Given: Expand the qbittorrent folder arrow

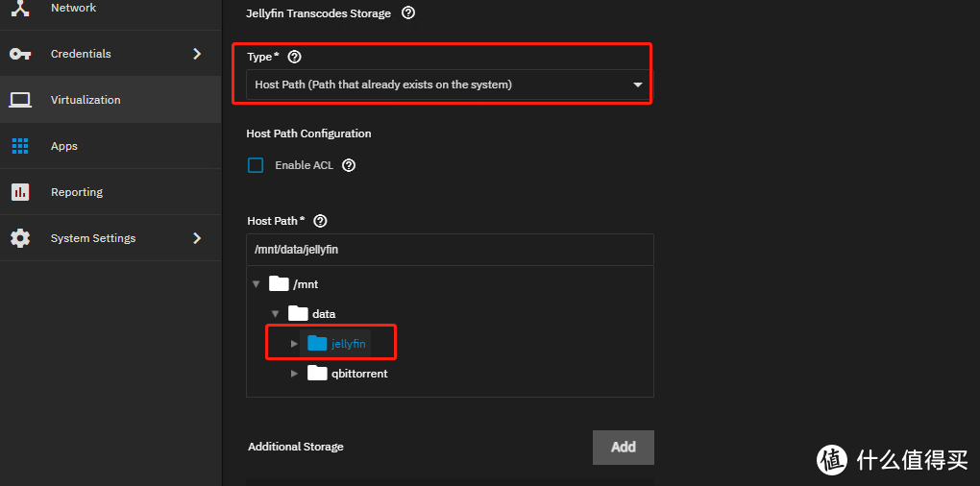Looking at the screenshot, I should (x=294, y=374).
